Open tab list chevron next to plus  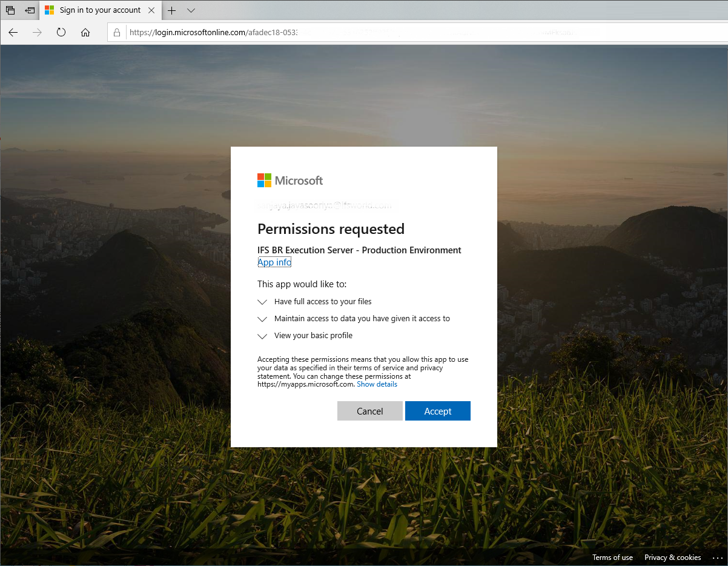tap(191, 10)
